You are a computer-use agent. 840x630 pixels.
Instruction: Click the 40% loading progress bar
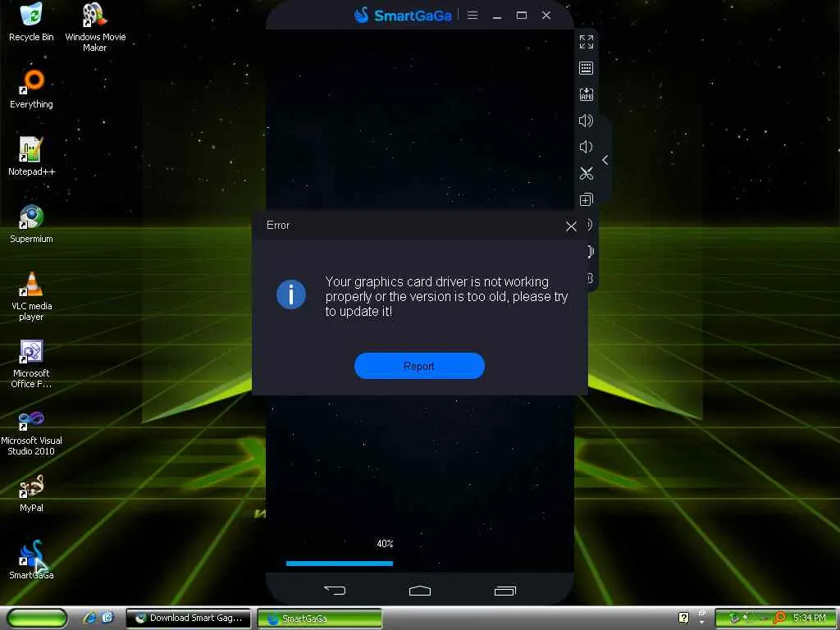(339, 563)
